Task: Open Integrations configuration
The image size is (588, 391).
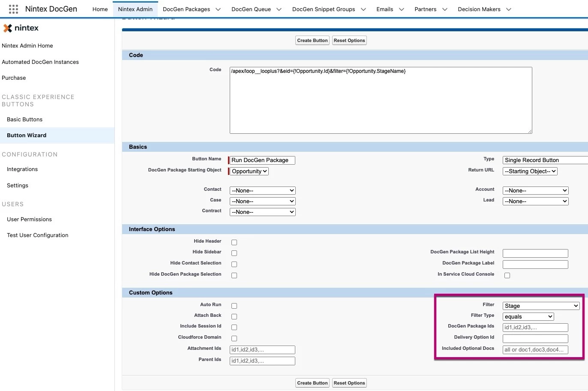Action: [22, 169]
